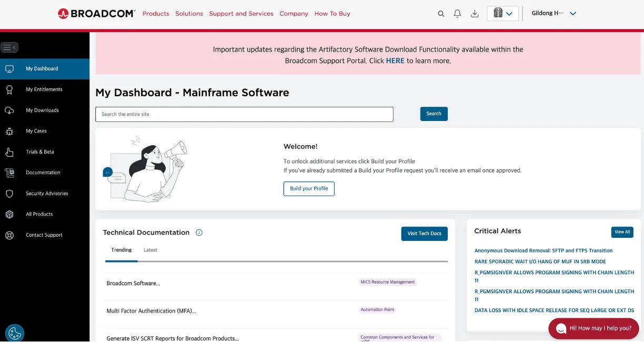Open the chat bubble help icon
Image resolution: width=644 pixels, height=342 pixels.
coord(561,328)
